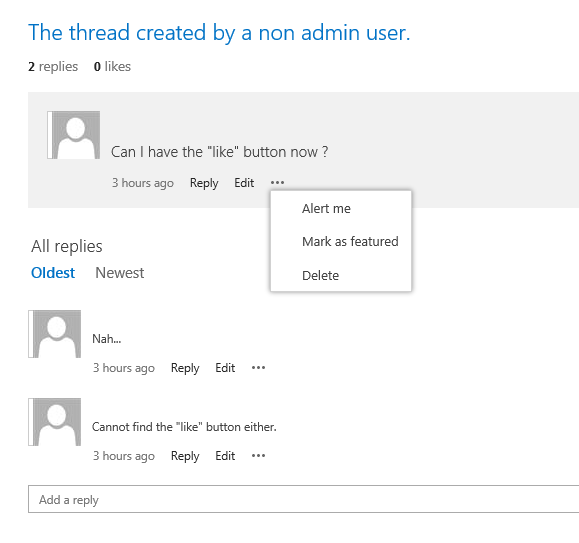This screenshot has height=543, width=579.
Task: Click the "Can I have the like button now ?" text
Action: [x=219, y=152]
